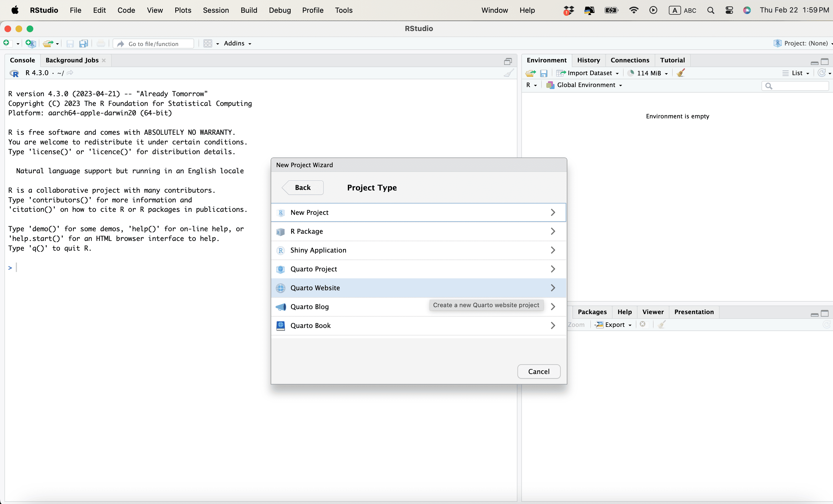The height and width of the screenshot is (504, 833).
Task: Click the Open File folder icon
Action: coord(48,43)
